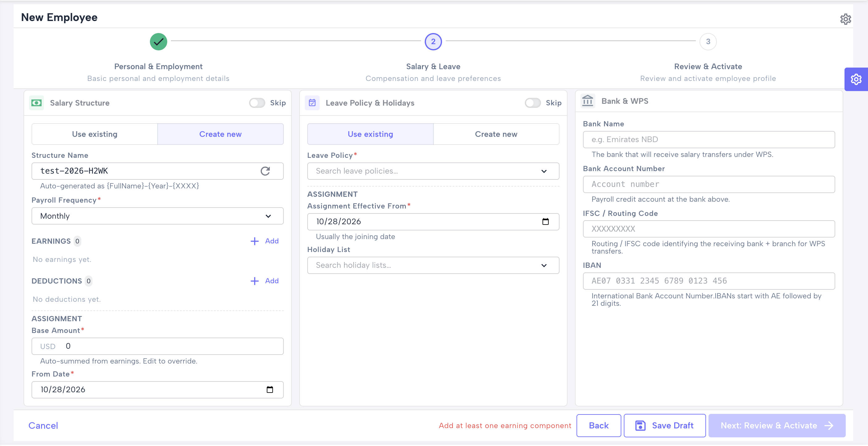Select Use existing tab in Leave Policy
The height and width of the screenshot is (446, 868).
click(370, 134)
